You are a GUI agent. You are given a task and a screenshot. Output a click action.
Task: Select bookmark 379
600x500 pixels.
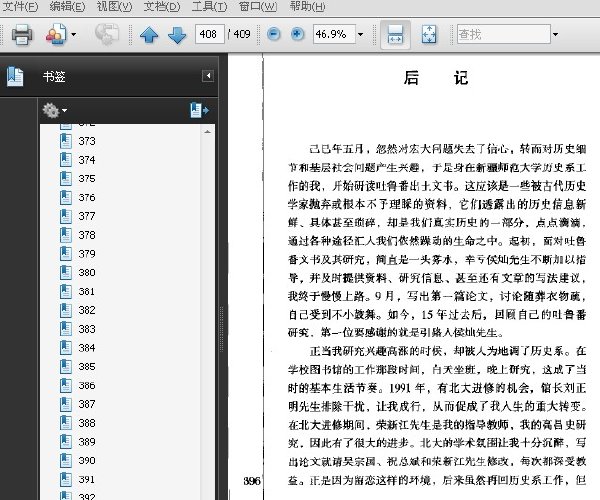[x=87, y=254]
